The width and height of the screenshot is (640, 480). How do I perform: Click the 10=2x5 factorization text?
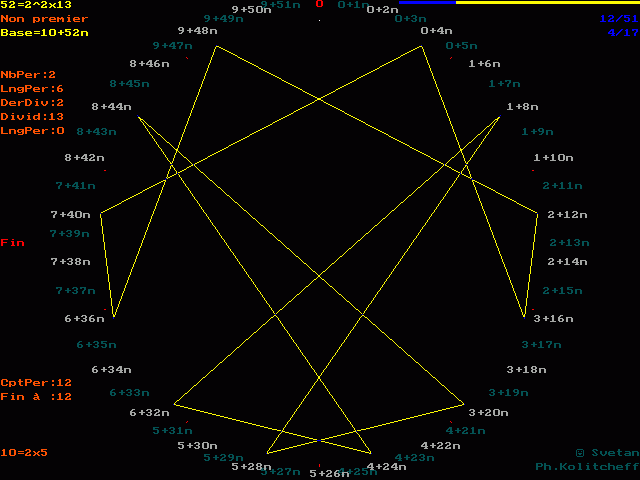[x=24, y=453]
